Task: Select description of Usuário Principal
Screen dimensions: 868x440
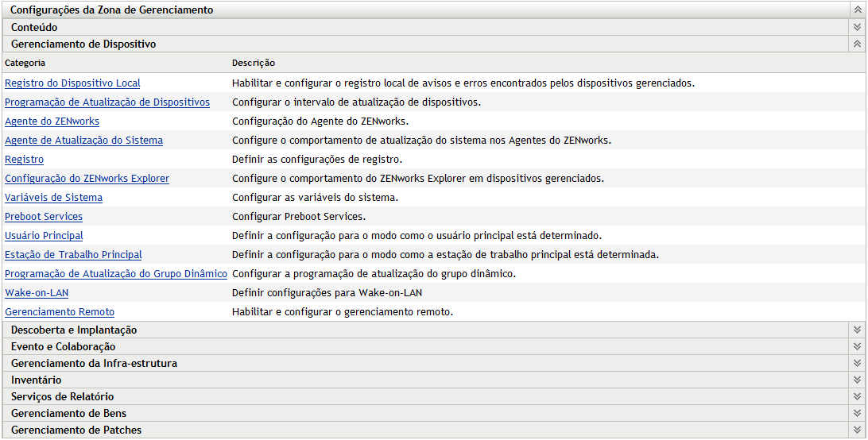Action: (x=417, y=236)
